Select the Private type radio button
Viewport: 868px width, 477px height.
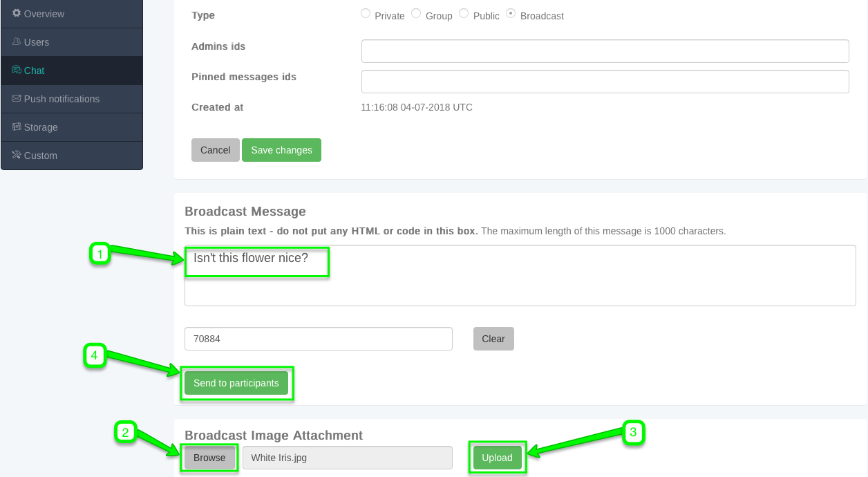click(366, 14)
